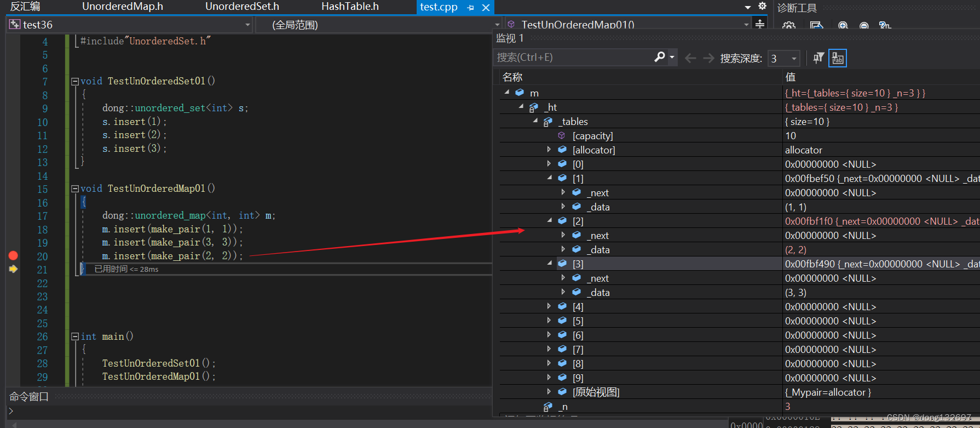Click the _n field icon
The image size is (980, 428).
click(x=547, y=407)
